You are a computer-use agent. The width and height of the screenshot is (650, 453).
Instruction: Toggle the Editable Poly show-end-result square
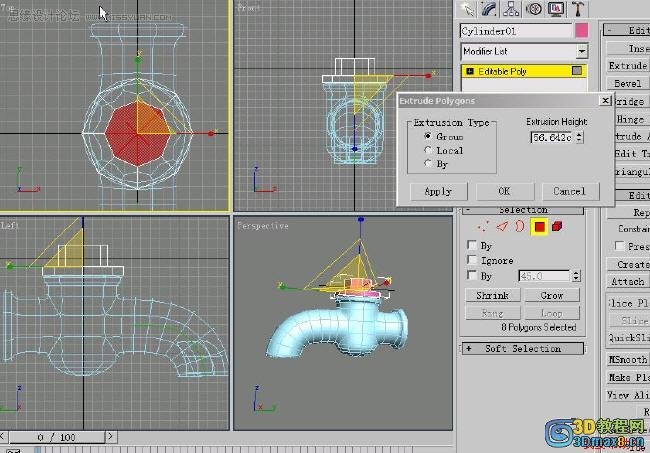click(577, 71)
